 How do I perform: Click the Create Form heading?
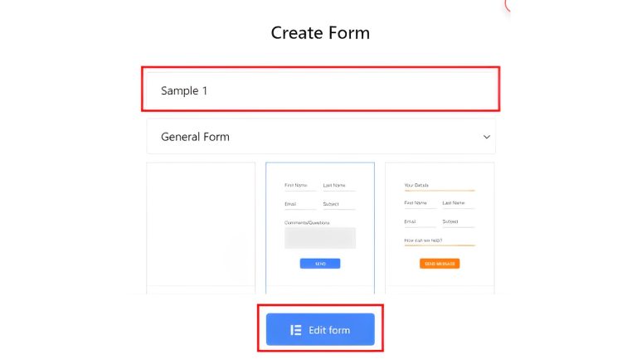coord(320,33)
